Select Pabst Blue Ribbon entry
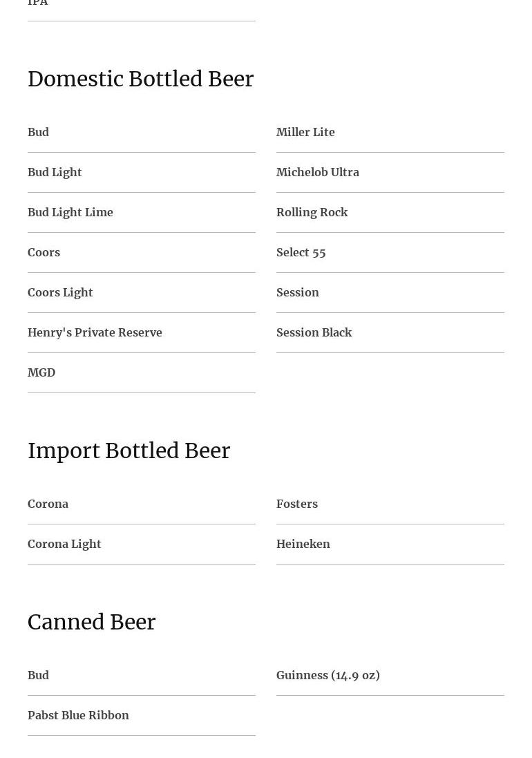Image resolution: width=532 pixels, height=758 pixels. coord(78,715)
